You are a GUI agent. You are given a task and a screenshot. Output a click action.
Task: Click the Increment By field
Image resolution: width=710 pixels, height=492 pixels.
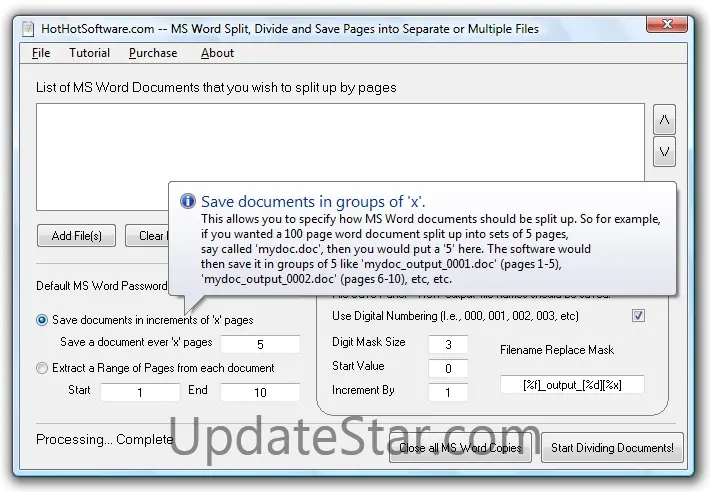coord(448,392)
